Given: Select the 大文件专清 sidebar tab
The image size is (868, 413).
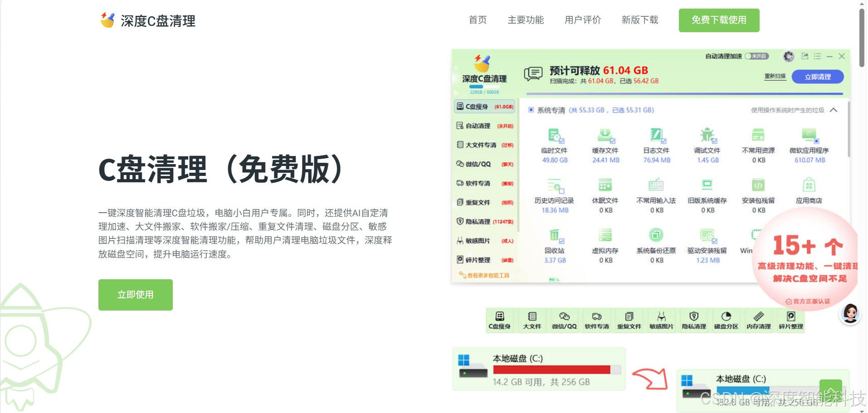Looking at the screenshot, I should [485, 145].
